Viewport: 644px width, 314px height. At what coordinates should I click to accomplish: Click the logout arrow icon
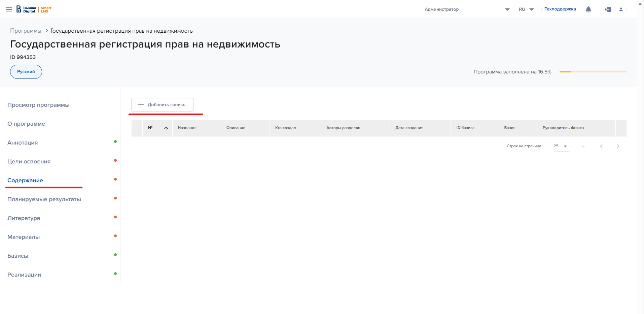point(608,9)
